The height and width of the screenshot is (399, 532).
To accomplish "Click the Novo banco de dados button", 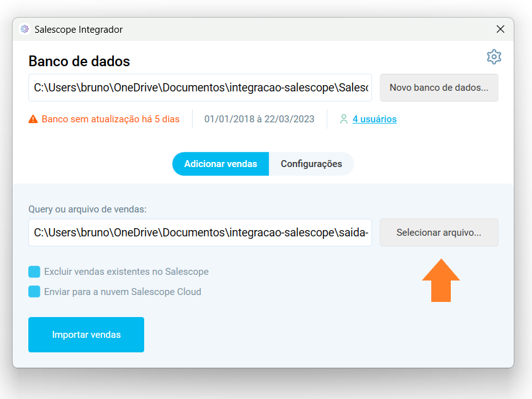I will point(439,88).
